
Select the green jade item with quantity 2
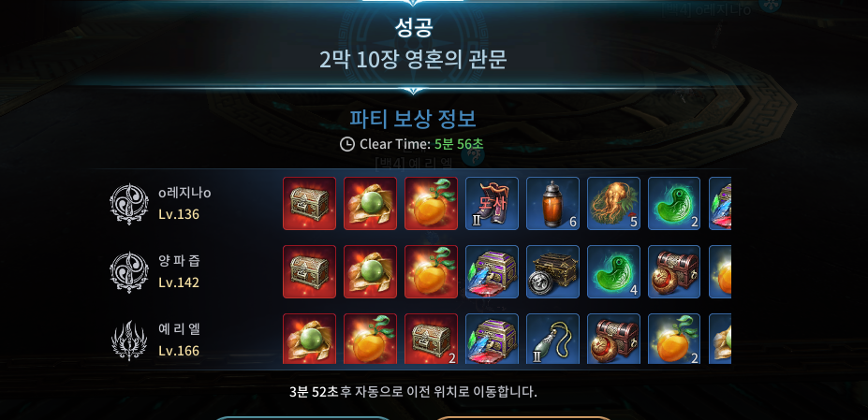coord(673,203)
